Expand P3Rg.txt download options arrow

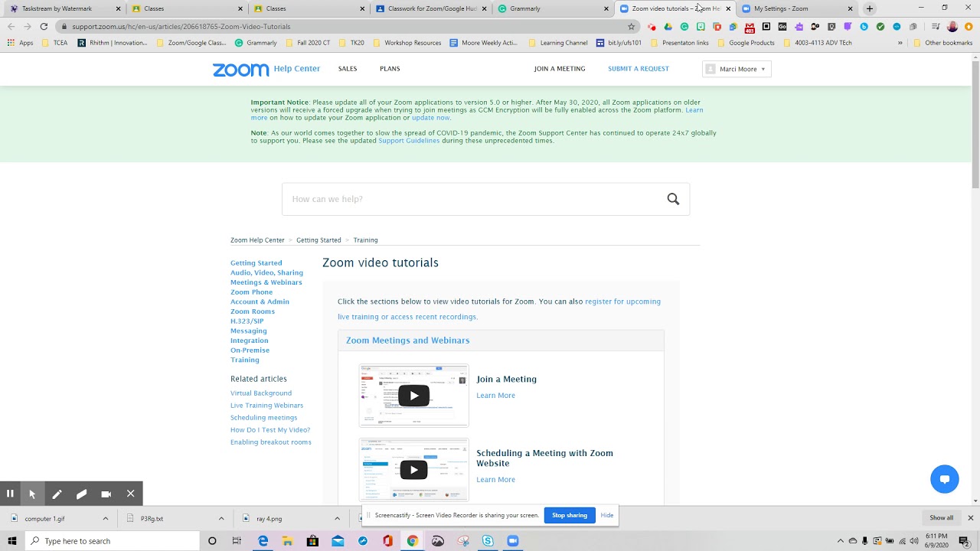tap(221, 518)
